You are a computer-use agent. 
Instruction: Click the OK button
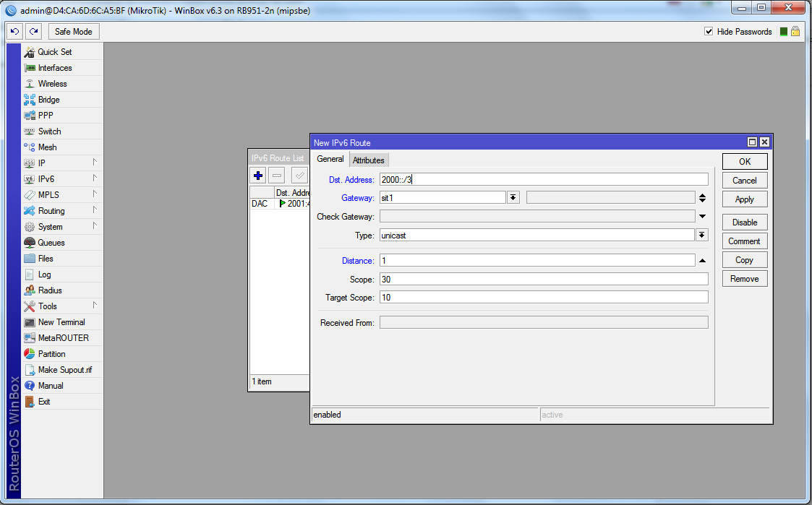point(744,162)
